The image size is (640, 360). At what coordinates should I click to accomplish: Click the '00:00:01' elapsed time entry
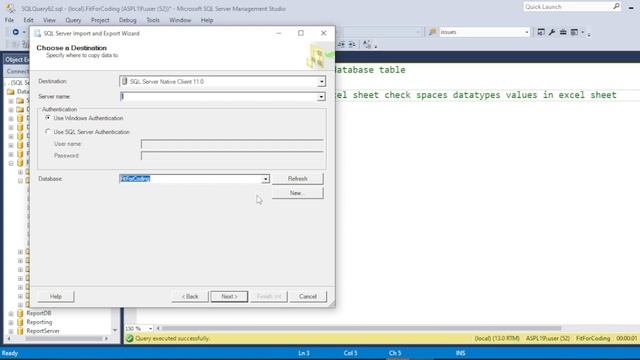coord(627,338)
